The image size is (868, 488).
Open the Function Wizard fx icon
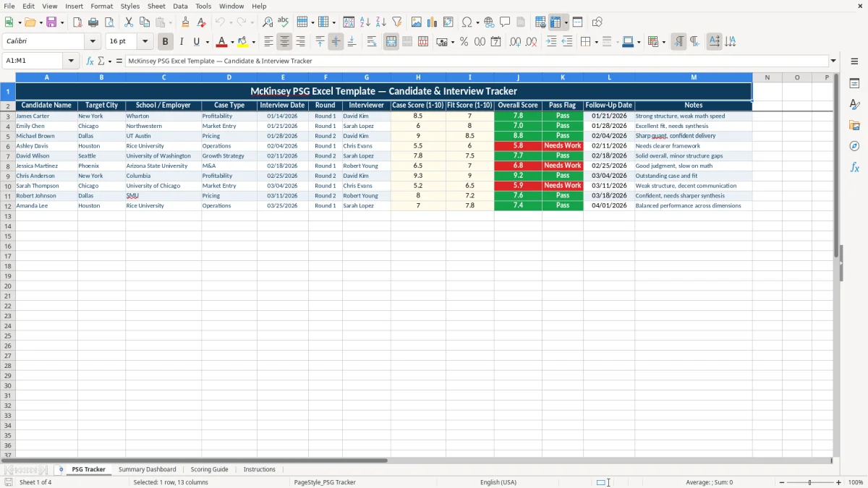(90, 61)
